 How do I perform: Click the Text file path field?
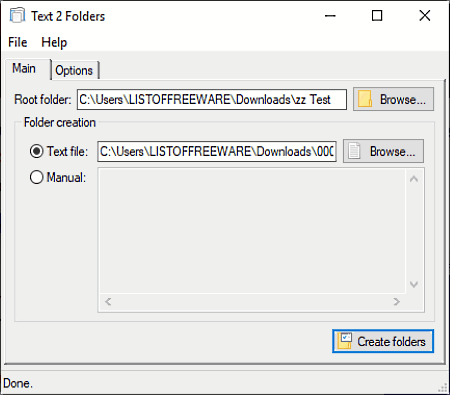pos(217,151)
